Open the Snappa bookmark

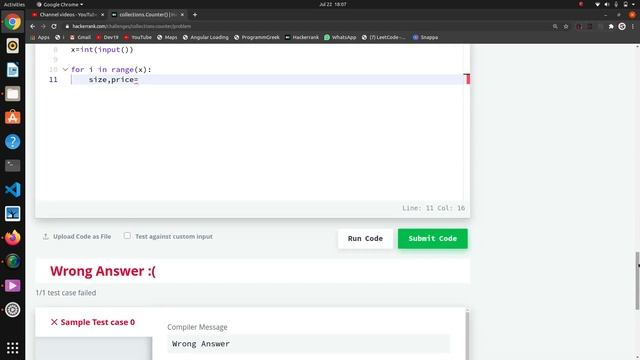425,37
